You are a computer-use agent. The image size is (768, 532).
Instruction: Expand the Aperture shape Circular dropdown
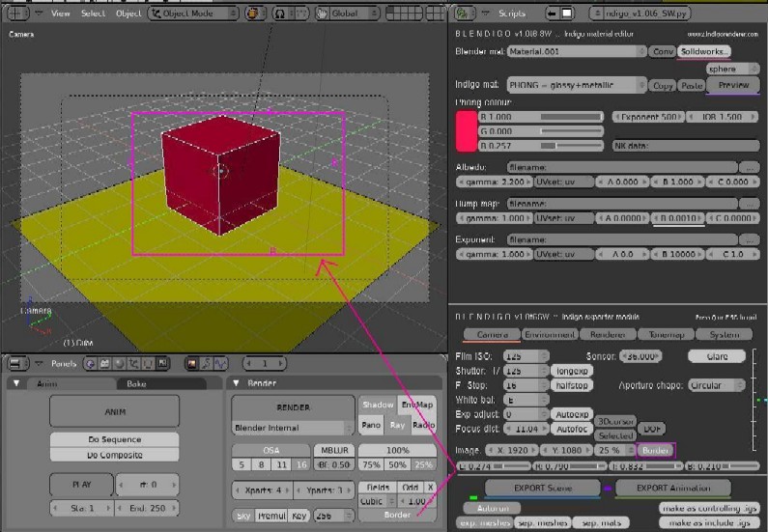click(x=720, y=384)
